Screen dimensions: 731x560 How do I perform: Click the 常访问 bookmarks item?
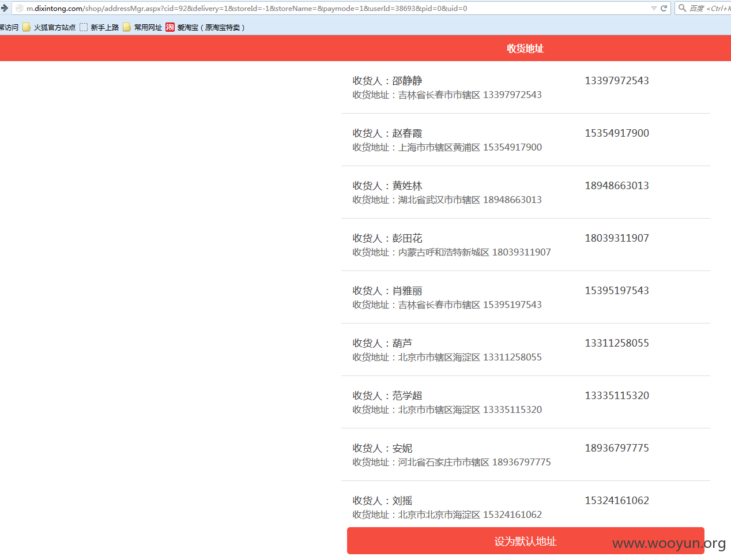[9, 27]
